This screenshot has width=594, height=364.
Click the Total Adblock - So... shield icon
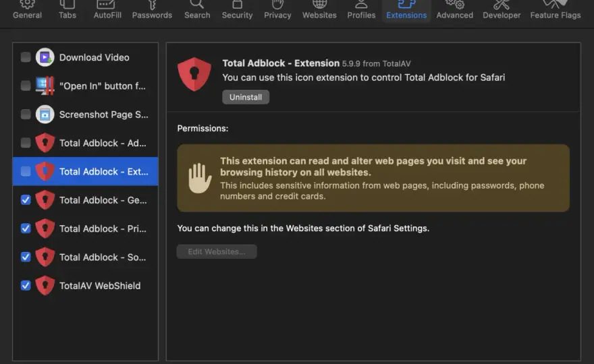click(45, 257)
